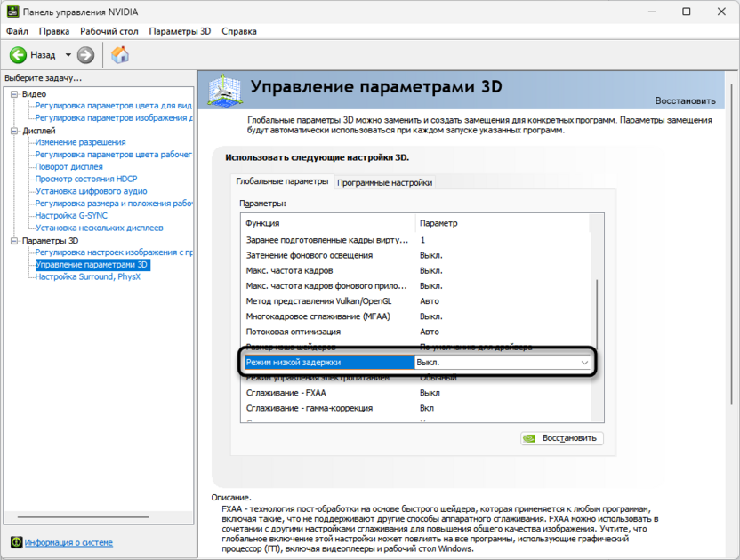Open the Правка menu
740x560 pixels.
pyautogui.click(x=54, y=31)
